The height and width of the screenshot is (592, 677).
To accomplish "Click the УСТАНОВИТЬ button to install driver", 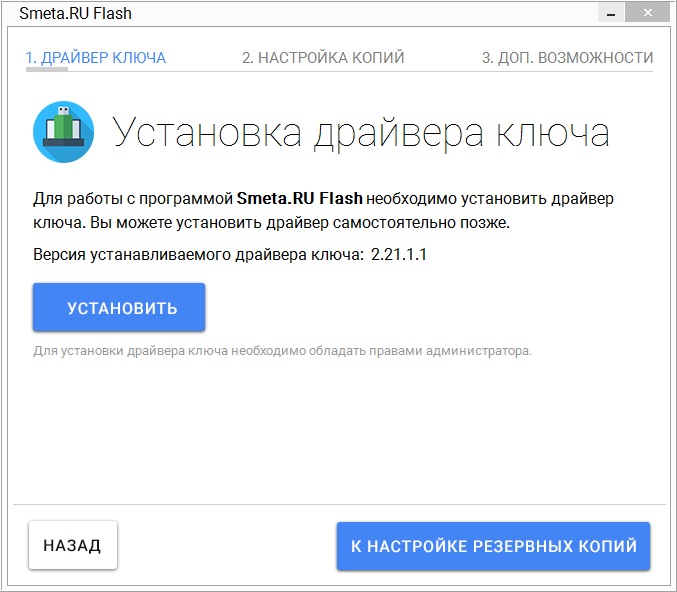I will (119, 307).
